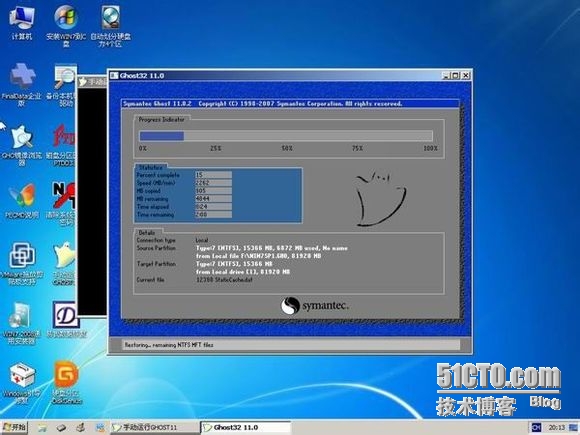Click the Time remaining value field
Screen dimensions: 580x435
(213, 215)
